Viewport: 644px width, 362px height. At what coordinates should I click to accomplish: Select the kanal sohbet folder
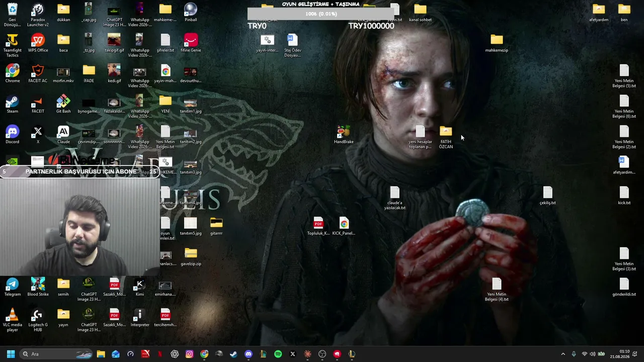(x=420, y=13)
